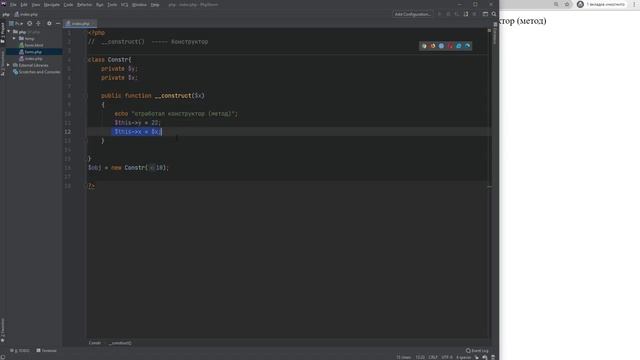Expand the External Libraries node
The width and height of the screenshot is (640, 360).
[x=9, y=65]
